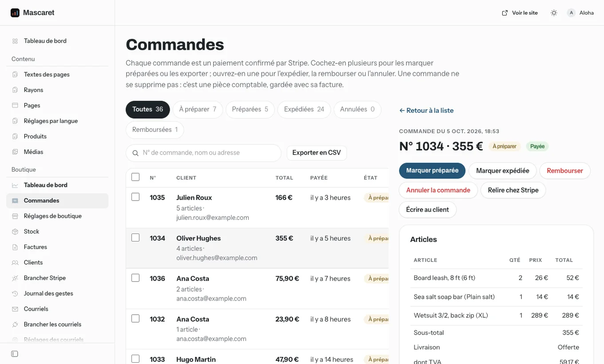Screen dimensions: 604x364
Task: Mark order as prepared with Marquer préparée
Action: pyautogui.click(x=432, y=170)
